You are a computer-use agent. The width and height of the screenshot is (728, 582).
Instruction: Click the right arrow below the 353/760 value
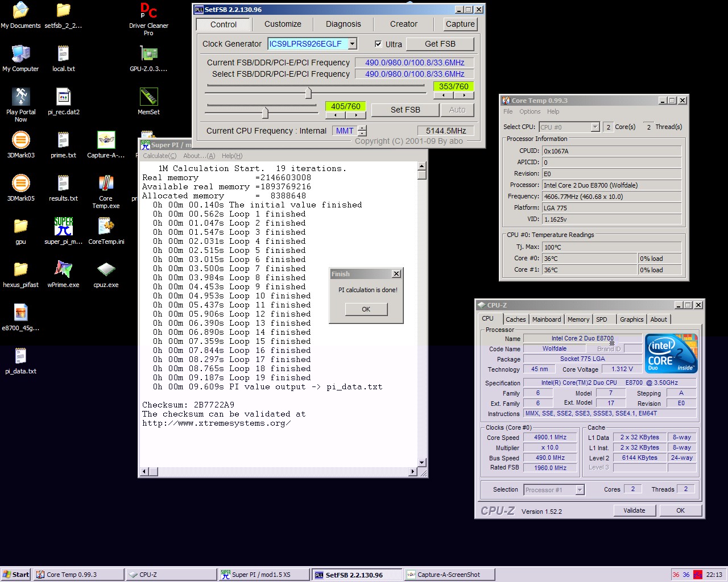[x=464, y=95]
